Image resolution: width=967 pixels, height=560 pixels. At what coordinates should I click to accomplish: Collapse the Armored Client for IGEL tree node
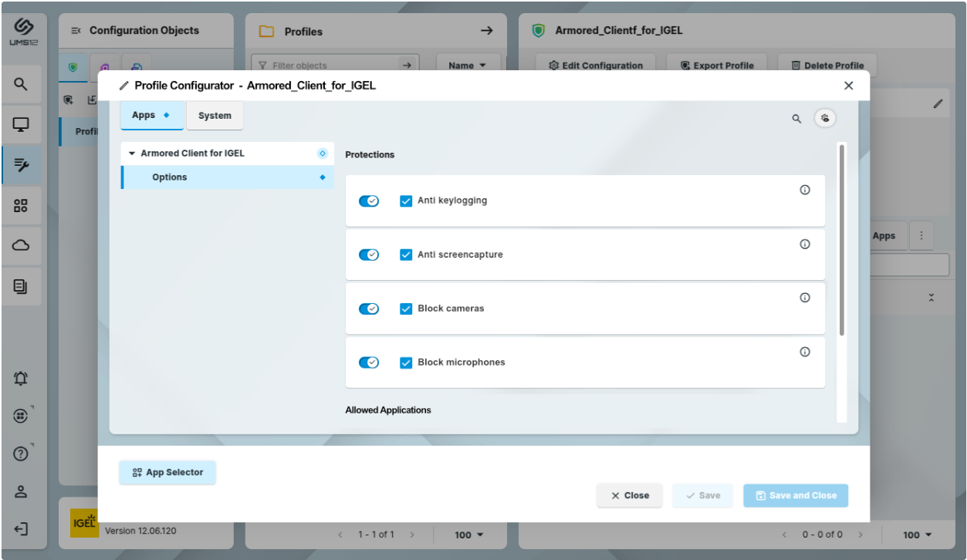click(x=132, y=153)
